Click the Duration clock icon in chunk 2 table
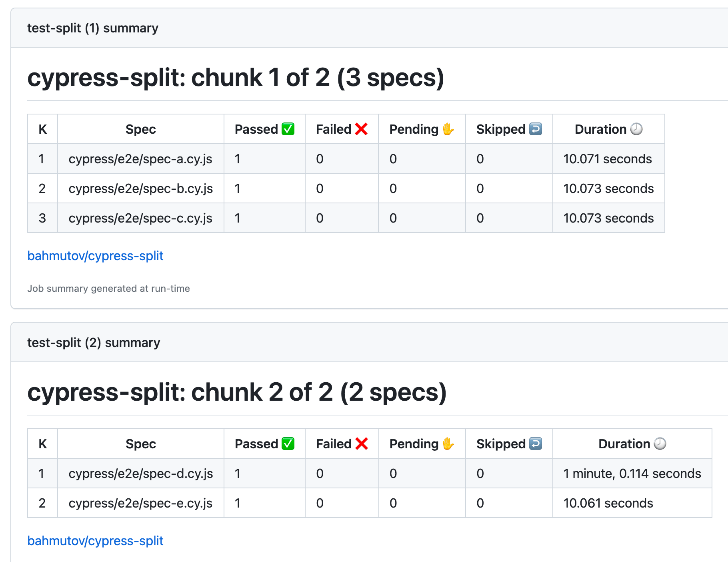This screenshot has width=728, height=562. click(659, 444)
